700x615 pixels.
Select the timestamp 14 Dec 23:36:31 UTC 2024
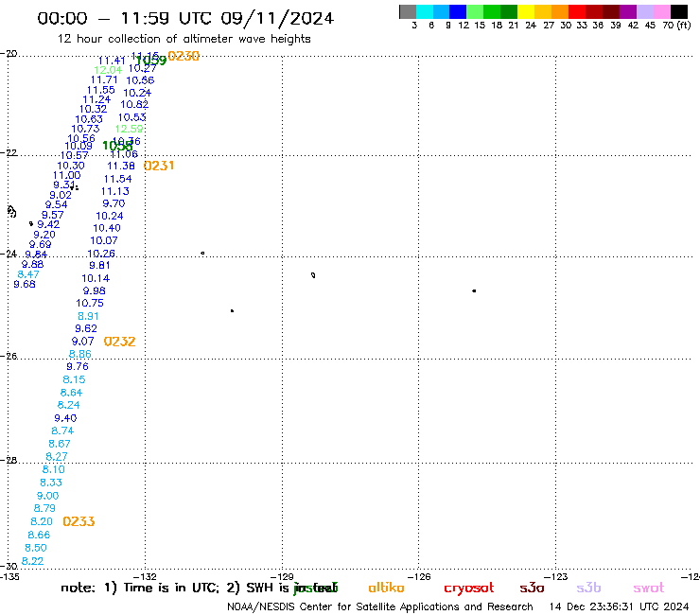pyautogui.click(x=619, y=606)
